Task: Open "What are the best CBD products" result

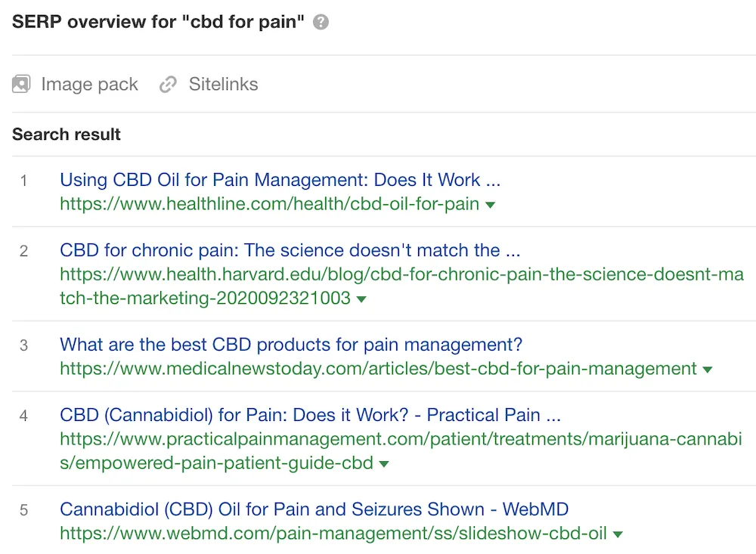Action: coord(291,345)
